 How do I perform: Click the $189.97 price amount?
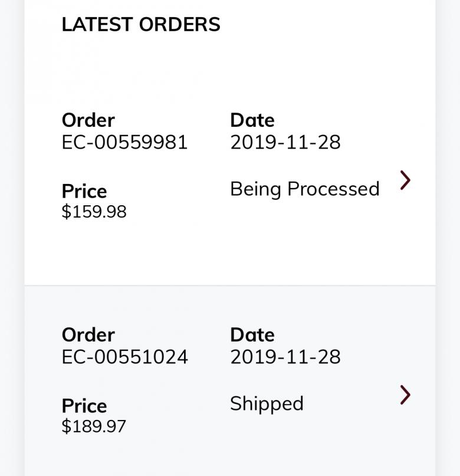point(94,426)
